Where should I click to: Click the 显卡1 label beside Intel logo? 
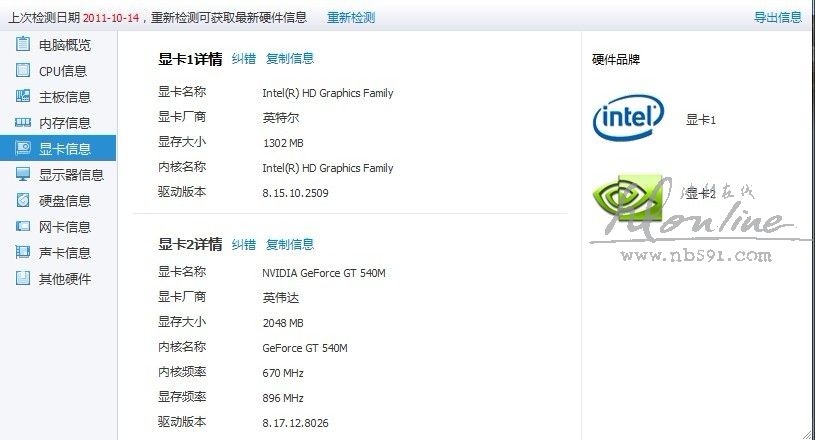pyautogui.click(x=701, y=120)
